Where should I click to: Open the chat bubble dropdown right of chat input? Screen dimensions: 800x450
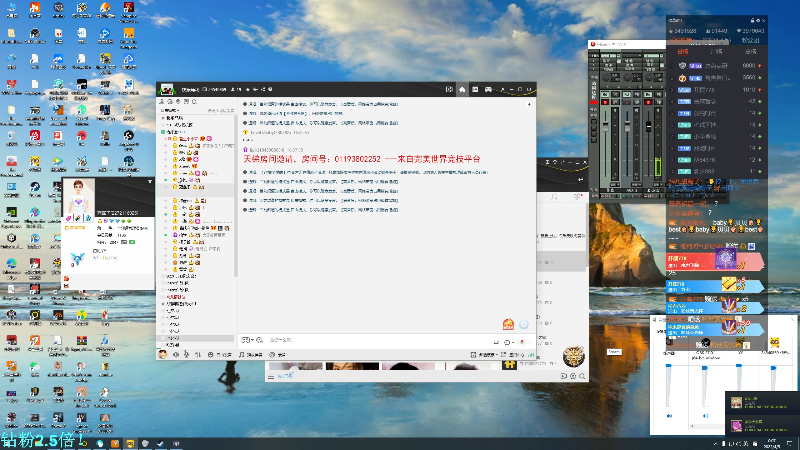[x=508, y=342]
